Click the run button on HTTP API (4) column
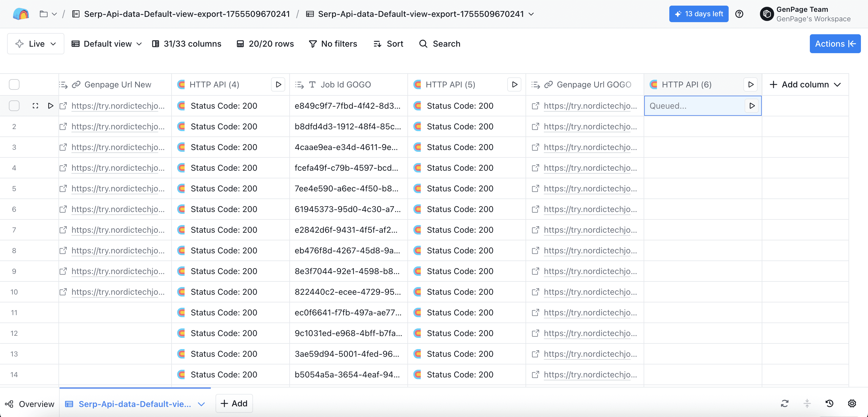868x417 pixels. pos(278,85)
